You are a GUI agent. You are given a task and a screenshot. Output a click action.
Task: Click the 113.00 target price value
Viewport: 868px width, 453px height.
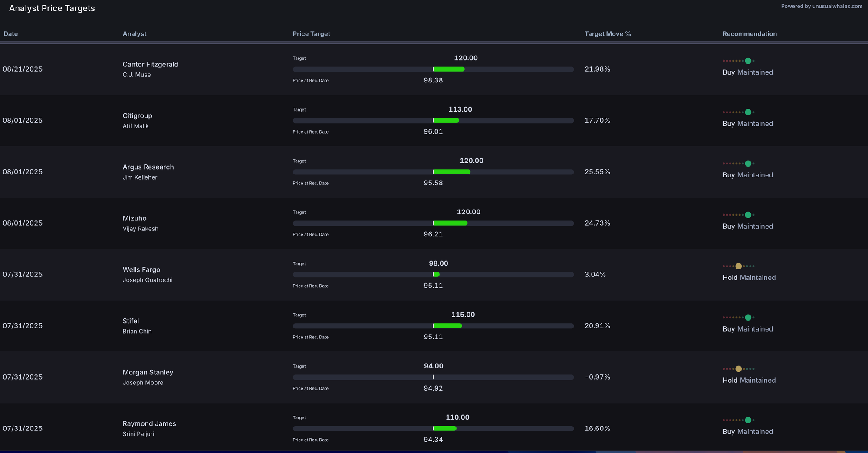[x=460, y=109]
